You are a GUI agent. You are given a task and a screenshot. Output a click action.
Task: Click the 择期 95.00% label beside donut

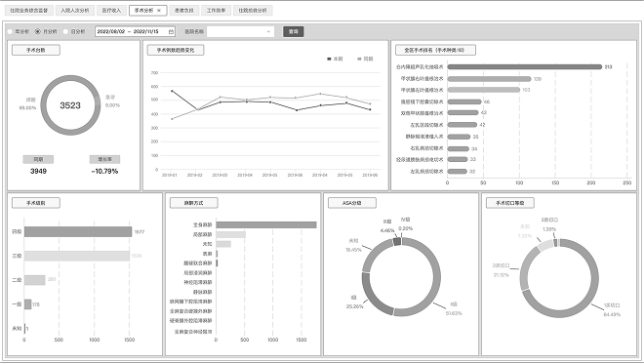(x=28, y=103)
